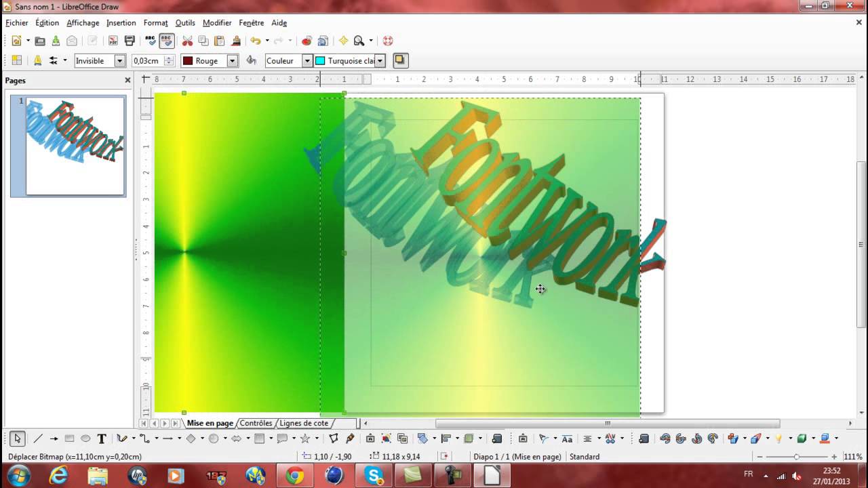The height and width of the screenshot is (488, 868).
Task: Click the Copy icon
Action: point(204,41)
